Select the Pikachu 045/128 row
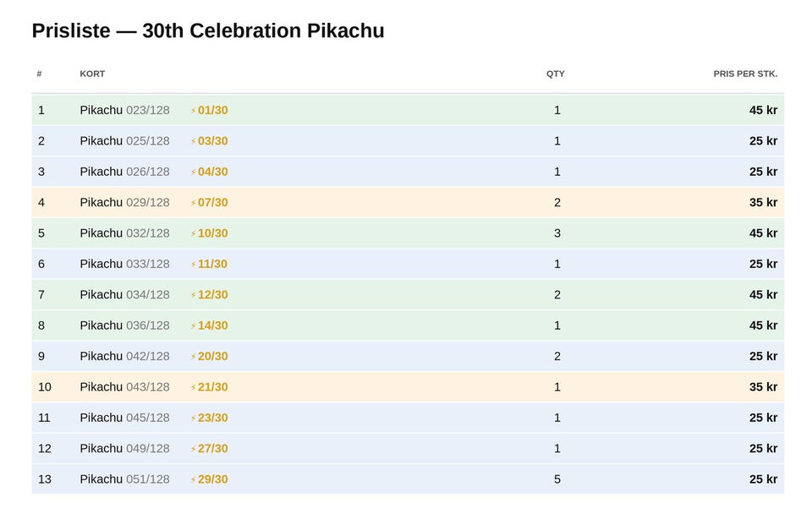This screenshot has width=812, height=520. tap(408, 418)
